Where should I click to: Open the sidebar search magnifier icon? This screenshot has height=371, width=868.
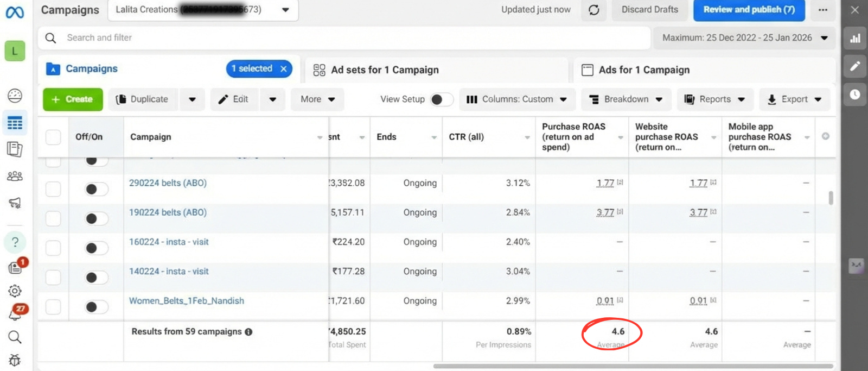[x=15, y=337]
